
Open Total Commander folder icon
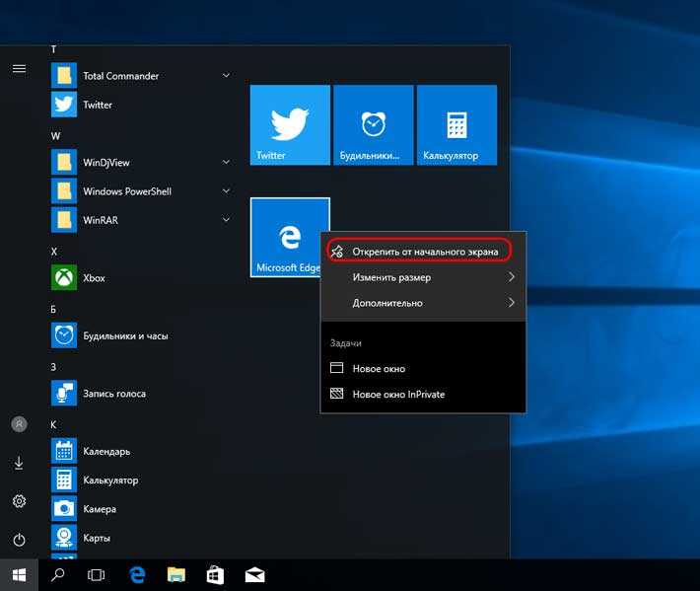(64, 76)
